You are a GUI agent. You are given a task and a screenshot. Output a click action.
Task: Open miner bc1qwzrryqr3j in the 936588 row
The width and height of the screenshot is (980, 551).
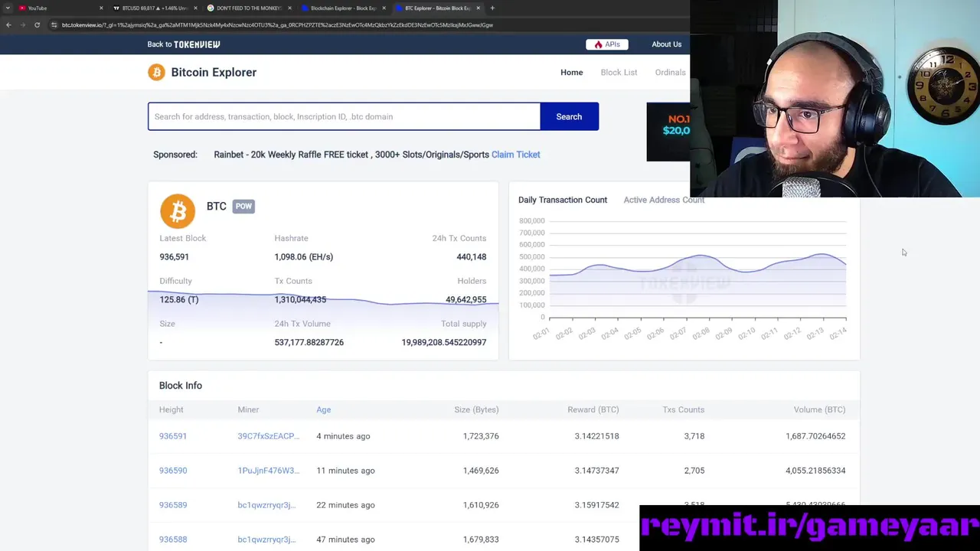[266, 540]
